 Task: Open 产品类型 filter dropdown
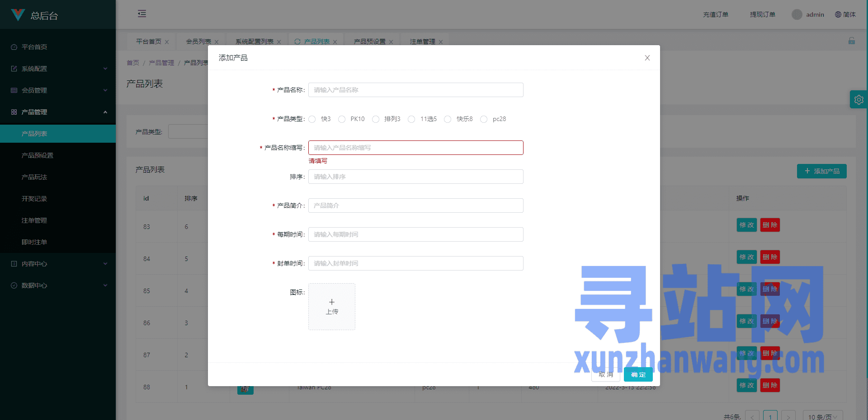click(188, 131)
